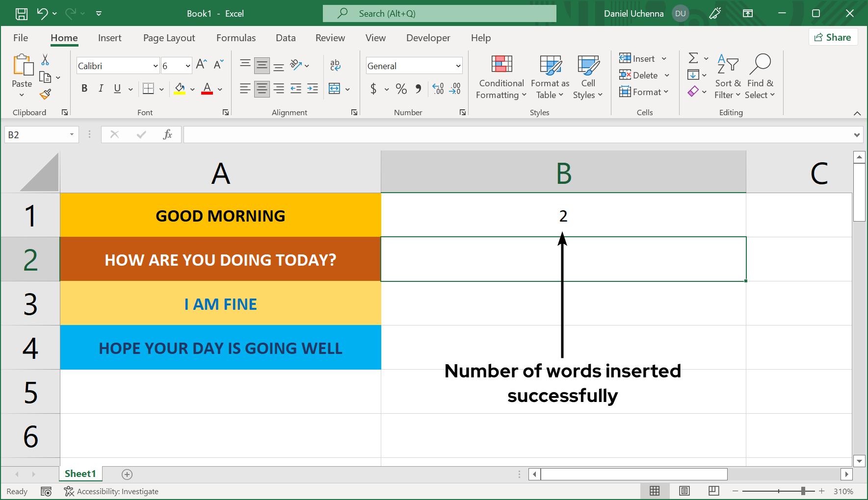Expand the Fill Color dropdown arrow
The image size is (868, 500).
pyautogui.click(x=192, y=89)
